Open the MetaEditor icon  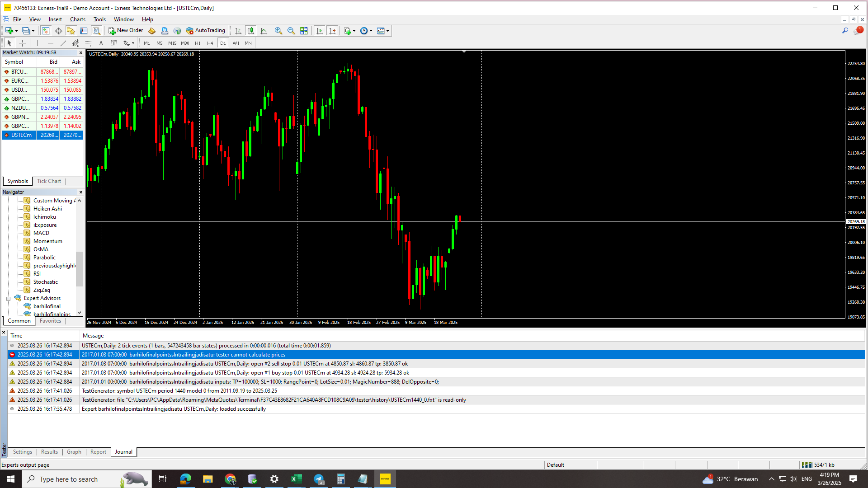tap(152, 31)
